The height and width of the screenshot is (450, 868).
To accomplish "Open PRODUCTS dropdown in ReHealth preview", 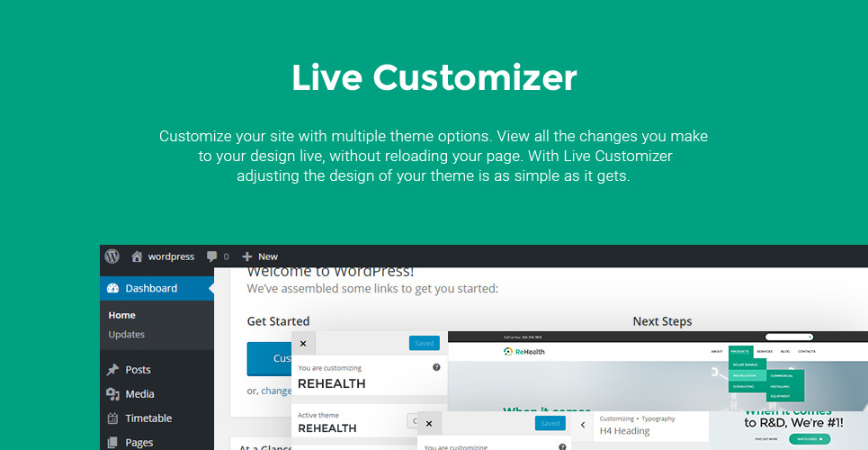I will (x=739, y=351).
